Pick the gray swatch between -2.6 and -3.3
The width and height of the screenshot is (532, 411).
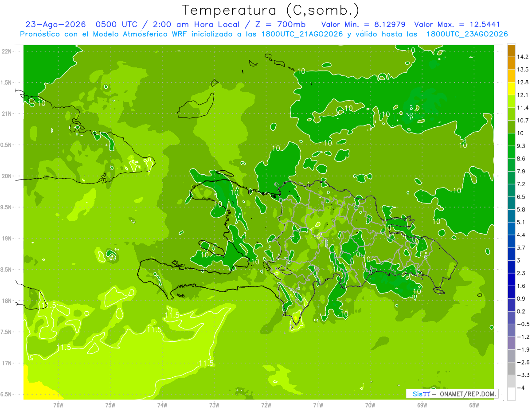511,368
